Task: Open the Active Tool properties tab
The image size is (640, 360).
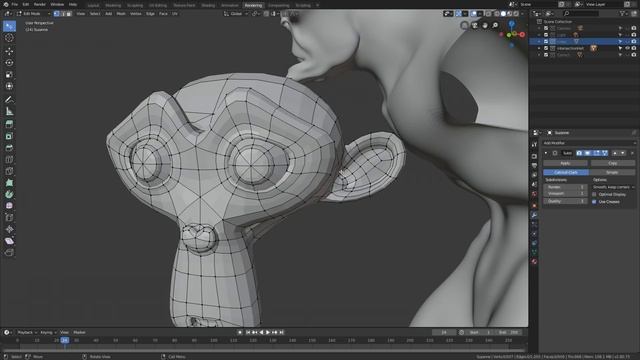Action: tap(534, 144)
